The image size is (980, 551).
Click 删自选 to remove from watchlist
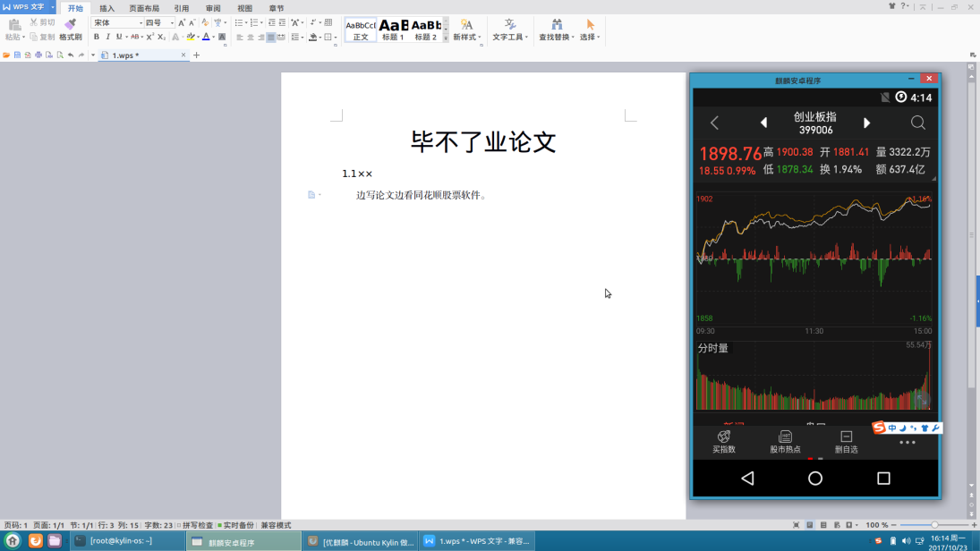pos(846,441)
